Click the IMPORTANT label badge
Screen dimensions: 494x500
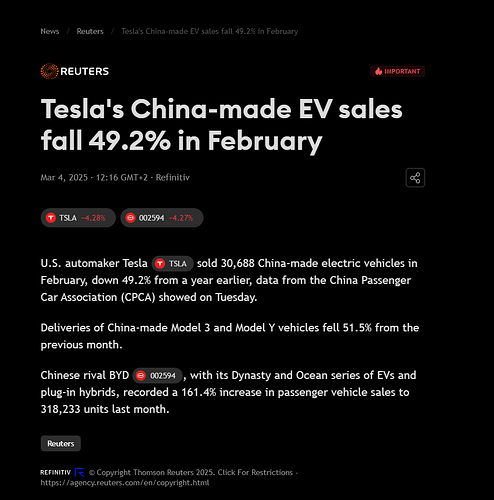tap(397, 71)
